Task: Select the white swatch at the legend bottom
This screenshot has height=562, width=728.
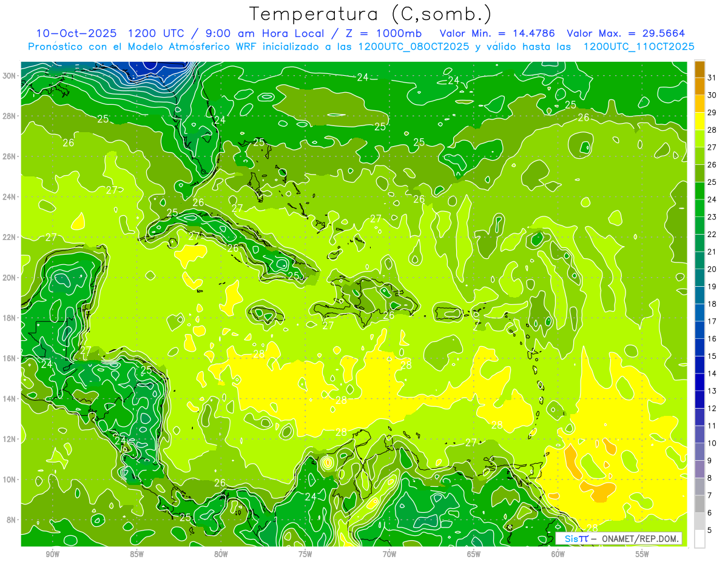Action: point(699,539)
